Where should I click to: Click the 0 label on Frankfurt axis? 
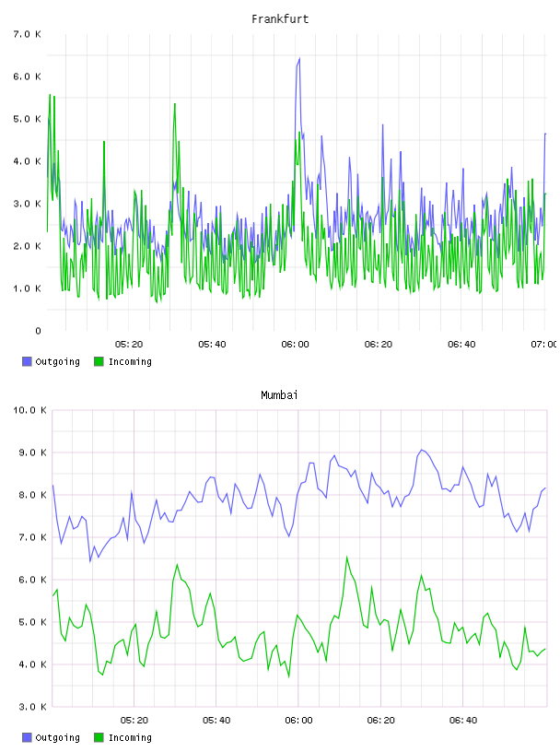38,331
